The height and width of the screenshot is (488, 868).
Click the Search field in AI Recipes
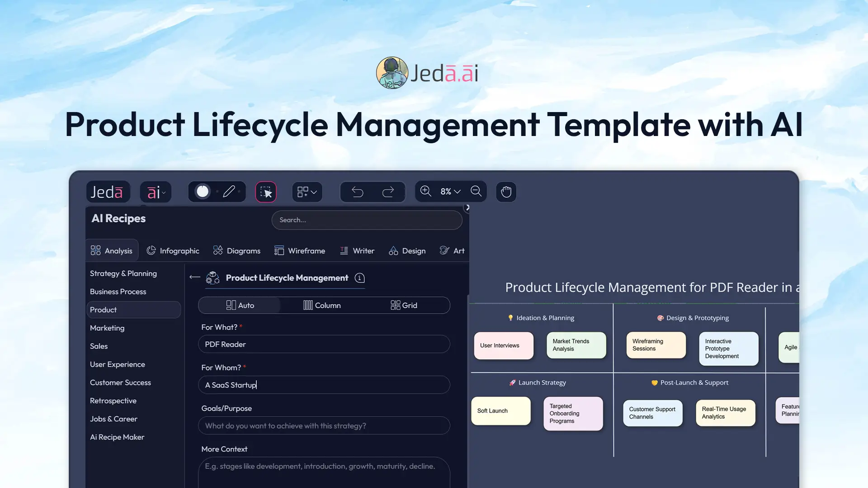tap(367, 220)
